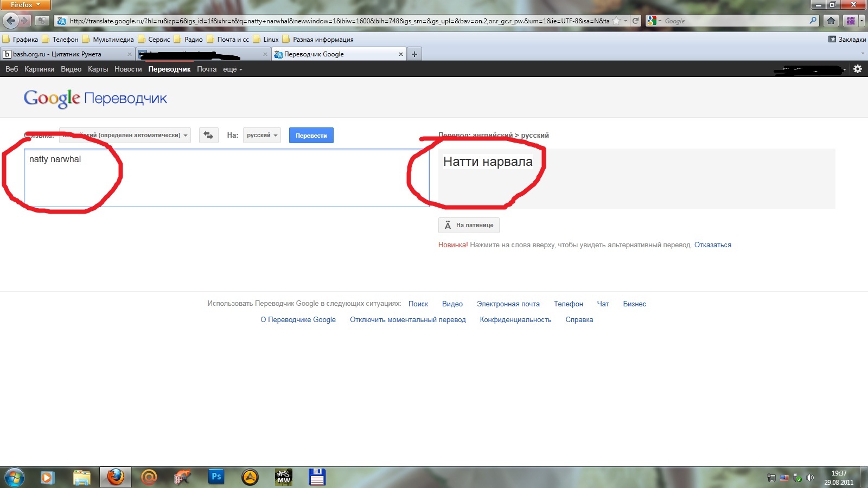
Task: Disable instant translation via Отключить моментальный перевод
Action: click(407, 320)
